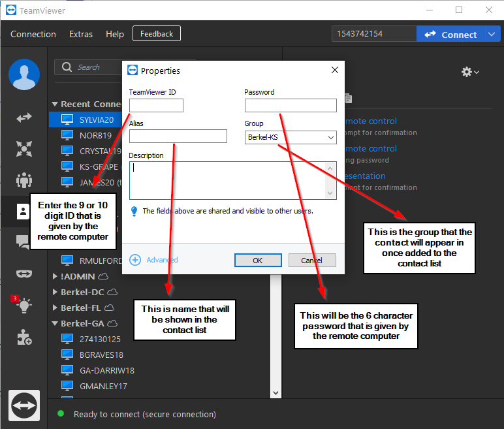
Task: Click the search magnifier icon
Action: click(x=67, y=67)
